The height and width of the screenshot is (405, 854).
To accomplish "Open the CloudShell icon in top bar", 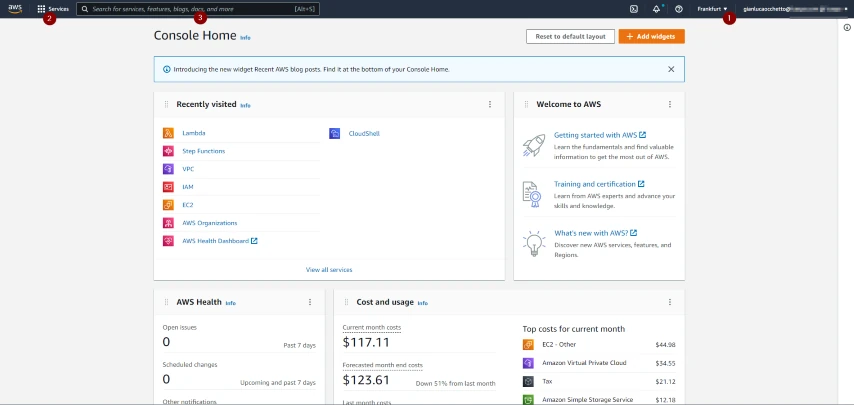I will 634,9.
